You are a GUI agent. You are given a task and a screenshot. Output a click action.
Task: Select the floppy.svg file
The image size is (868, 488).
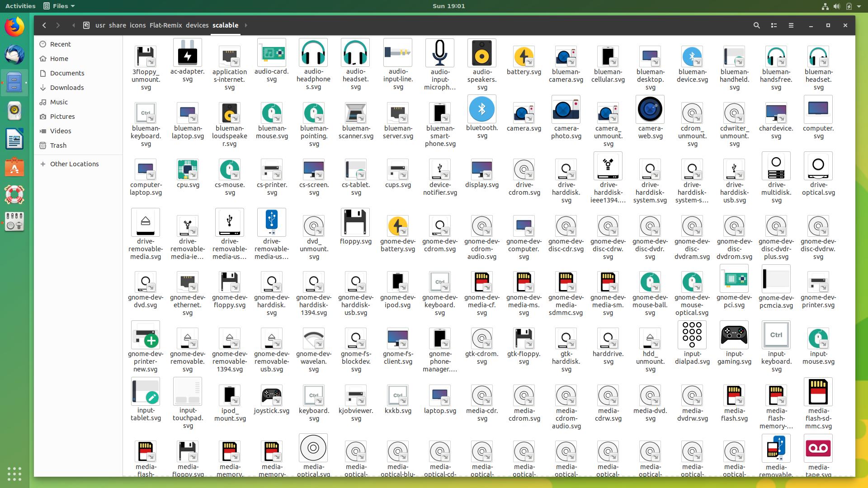(x=355, y=222)
